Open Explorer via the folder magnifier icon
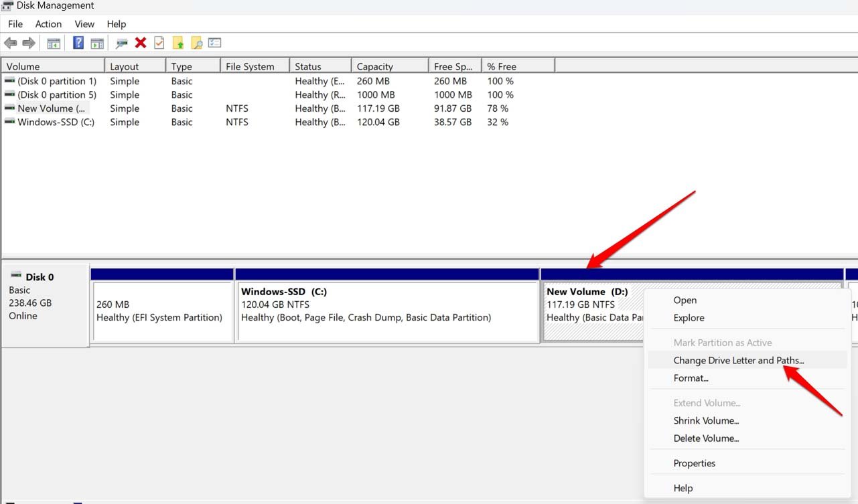 click(x=196, y=42)
